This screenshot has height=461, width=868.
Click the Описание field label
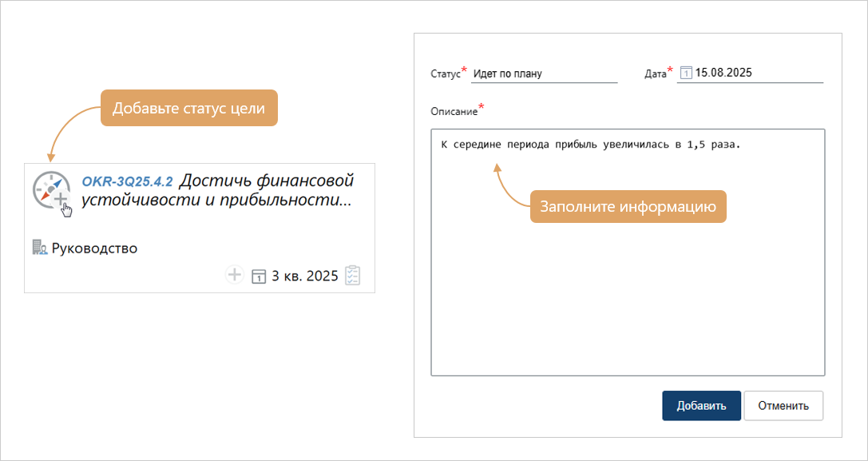(454, 111)
